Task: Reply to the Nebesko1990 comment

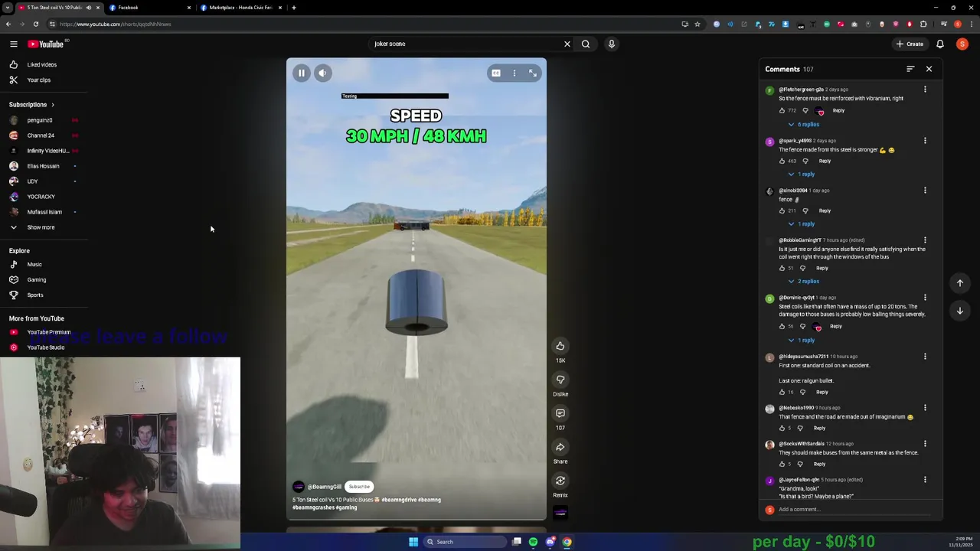Action: (x=819, y=428)
